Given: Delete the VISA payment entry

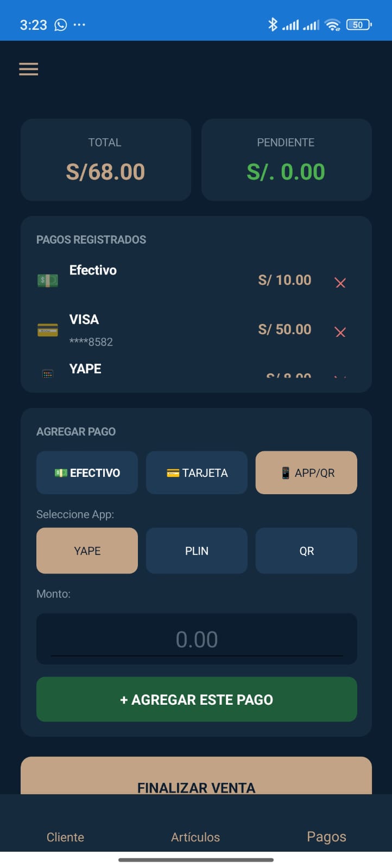Looking at the screenshot, I should (340, 332).
